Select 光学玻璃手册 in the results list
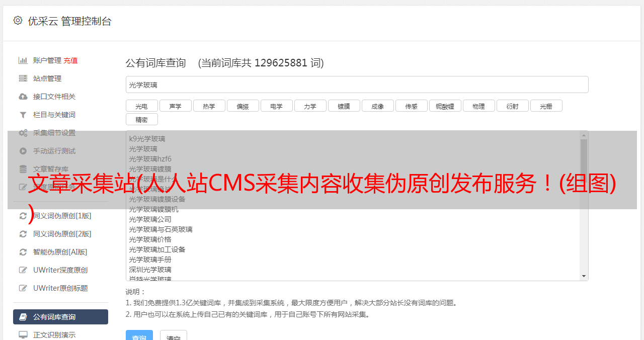Screen dimensions: 644x340 tap(150, 260)
